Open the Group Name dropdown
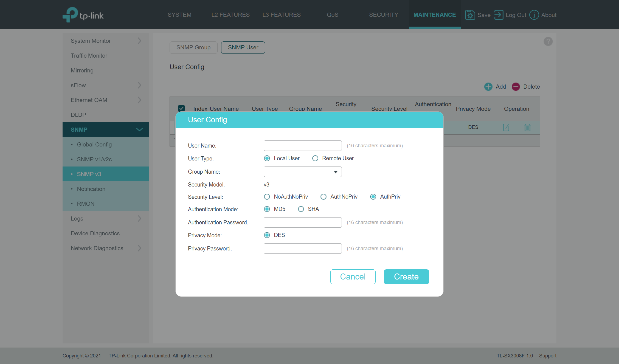The image size is (619, 364). coord(302,172)
